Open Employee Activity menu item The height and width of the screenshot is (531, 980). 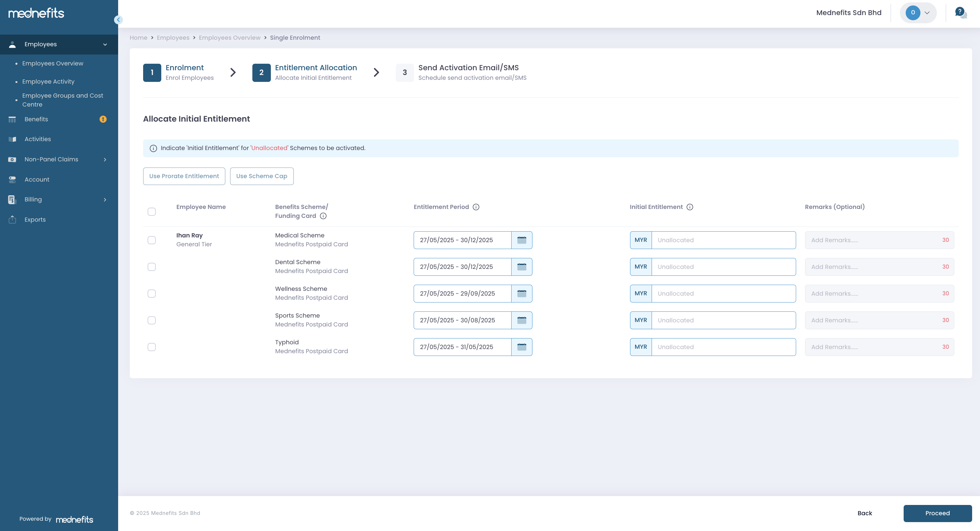click(48, 82)
